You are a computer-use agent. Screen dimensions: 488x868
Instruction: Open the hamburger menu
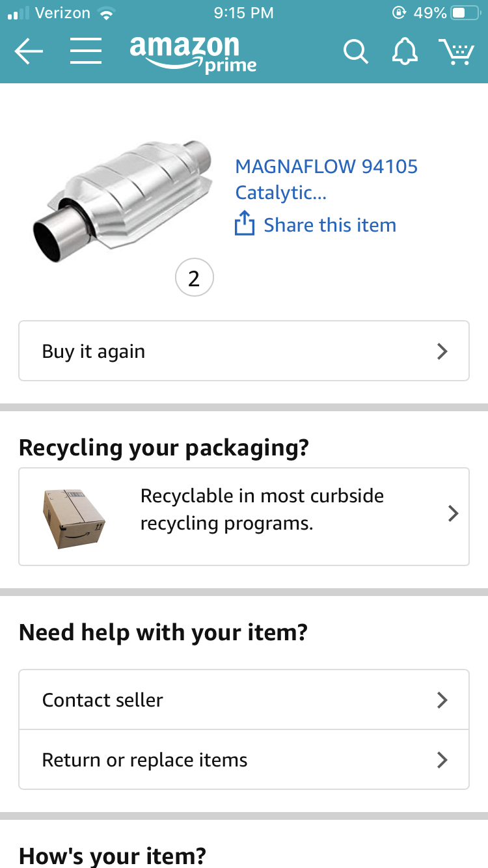point(86,51)
